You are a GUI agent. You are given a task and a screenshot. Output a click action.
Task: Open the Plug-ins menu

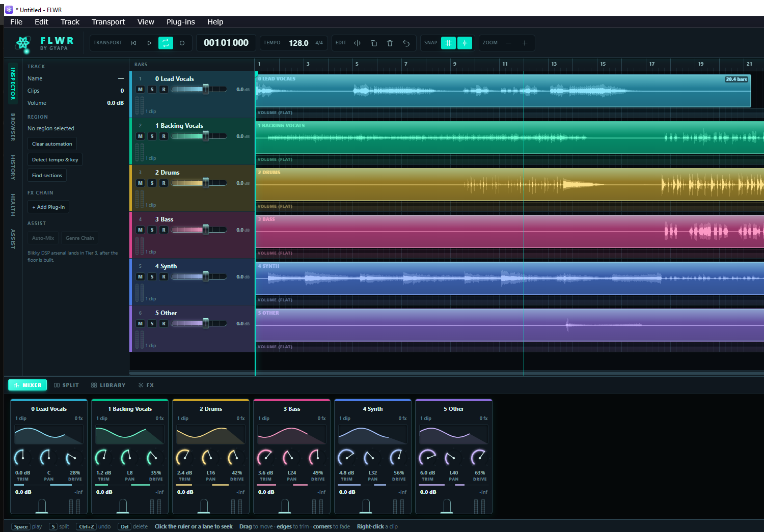[x=181, y=22]
